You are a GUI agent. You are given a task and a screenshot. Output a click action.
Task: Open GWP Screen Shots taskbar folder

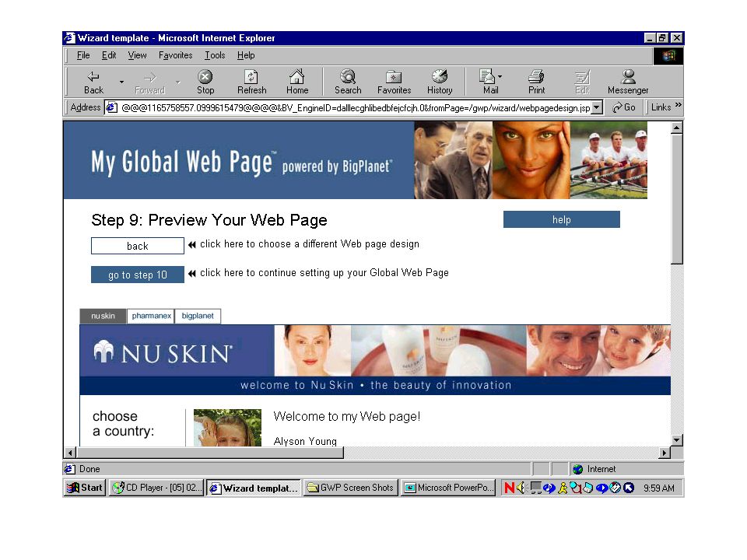click(350, 488)
